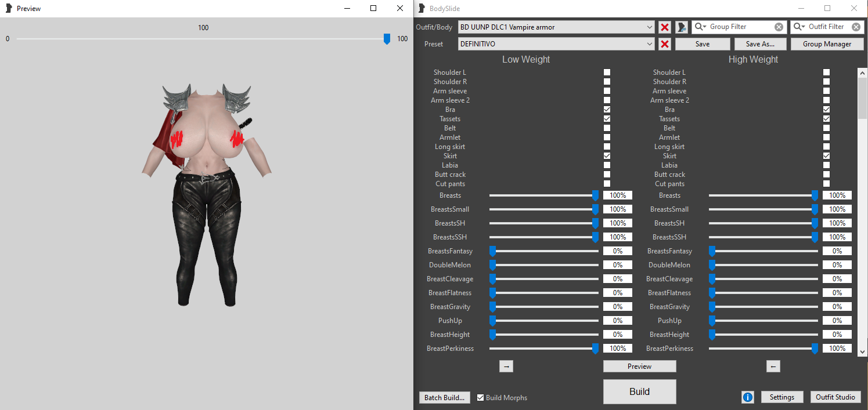Click High Weight BreastCleavage percent value field
868x410 pixels.
(837, 279)
